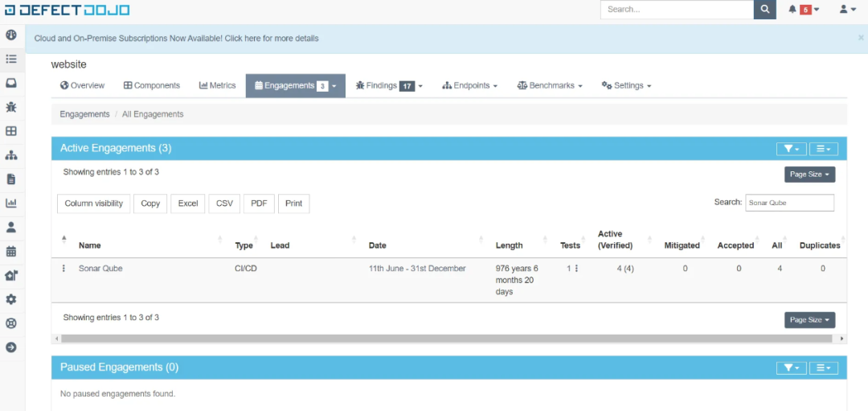Open the Findings tab dropdown
The image size is (868, 411).
[389, 86]
